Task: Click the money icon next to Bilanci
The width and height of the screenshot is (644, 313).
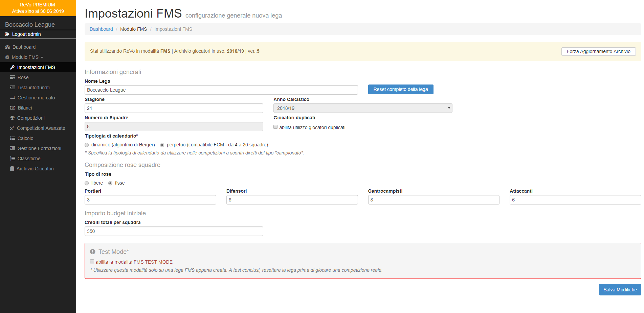Action: 13,108
